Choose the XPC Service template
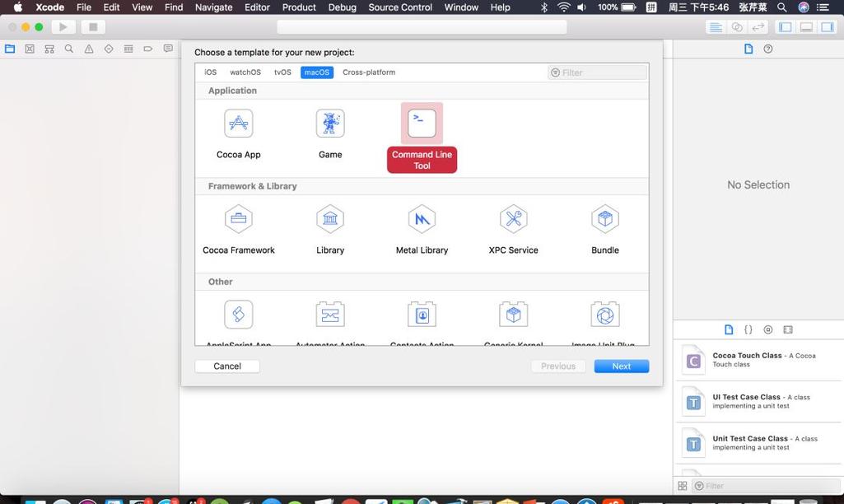The image size is (844, 504). coord(514,230)
